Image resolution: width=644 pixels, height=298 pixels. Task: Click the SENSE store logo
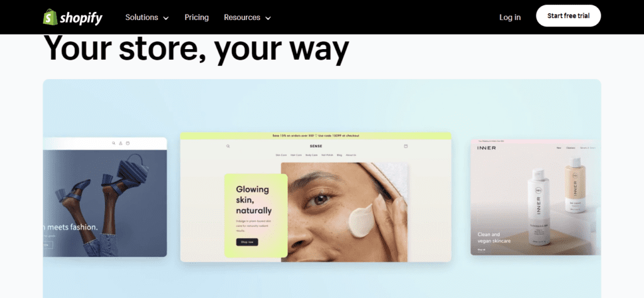point(316,146)
